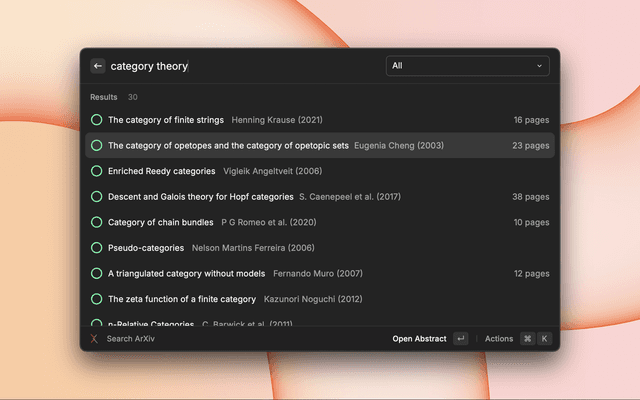Select 'Descent and Galois theory for Hopf categories'
Viewport: 640px width, 400px height.
point(200,197)
